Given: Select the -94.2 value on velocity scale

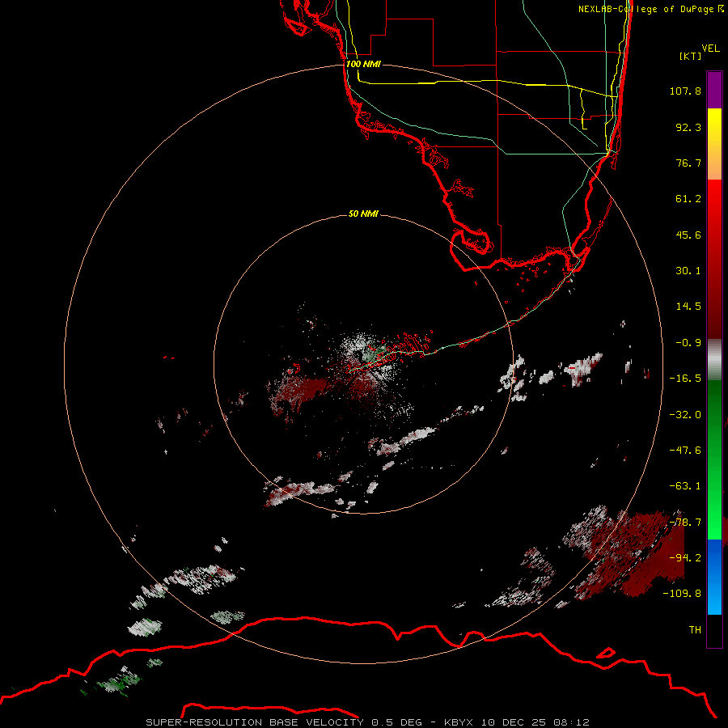Looking at the screenshot, I should (x=685, y=558).
